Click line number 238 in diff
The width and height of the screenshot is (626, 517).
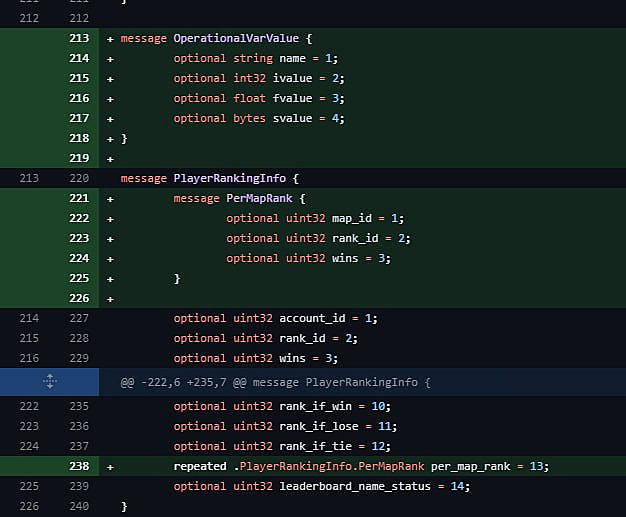point(78,466)
